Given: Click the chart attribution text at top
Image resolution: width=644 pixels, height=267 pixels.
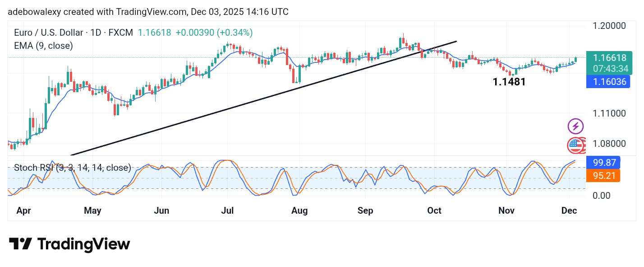Looking at the screenshot, I should tap(148, 12).
